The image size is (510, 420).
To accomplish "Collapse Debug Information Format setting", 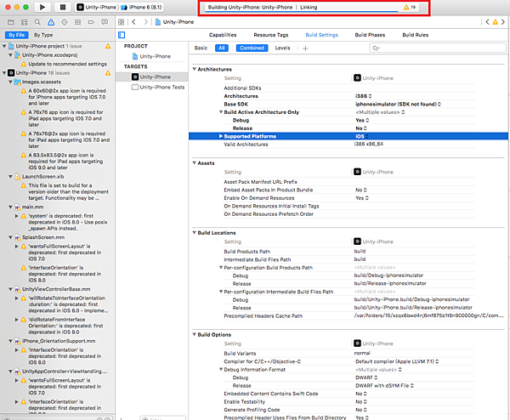I will tap(221, 369).
